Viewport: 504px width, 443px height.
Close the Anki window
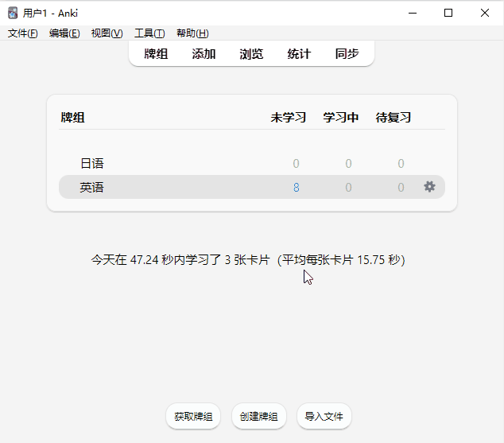(x=484, y=14)
